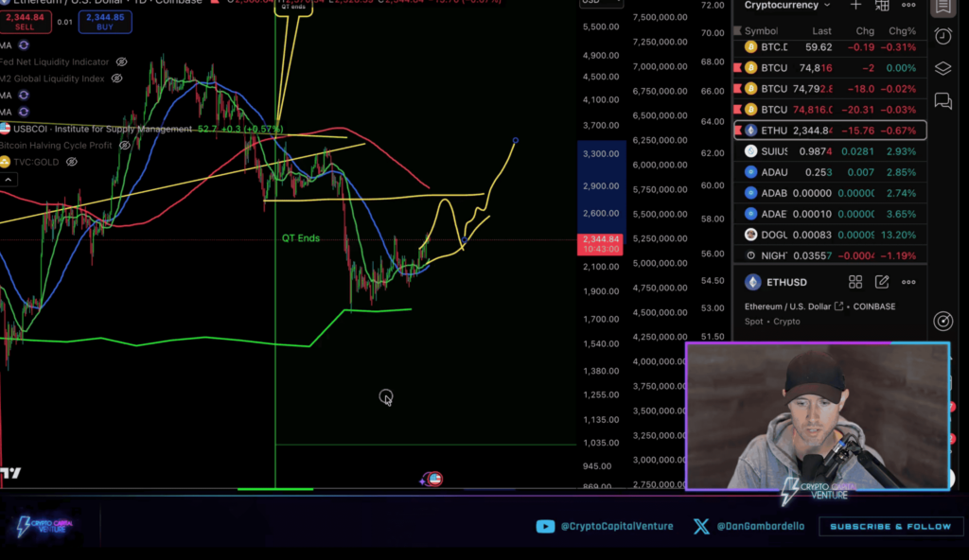Click the Sui logo in the watchlist

[750, 151]
